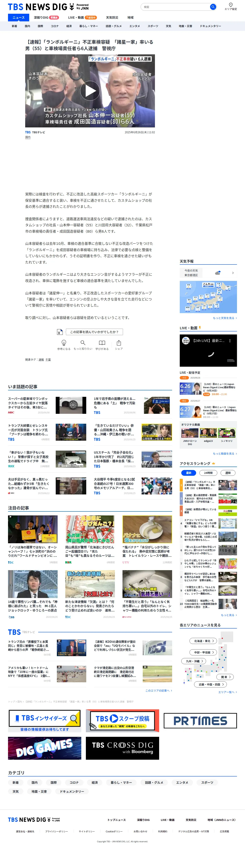
Task: Open the TBS CROSS DIG with Bloomberg banner
Action: tap(122, 748)
